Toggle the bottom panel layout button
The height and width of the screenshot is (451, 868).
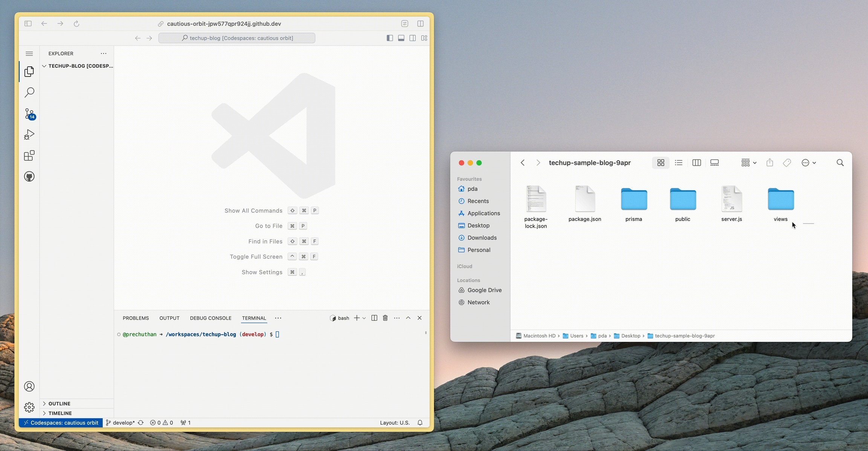point(401,38)
